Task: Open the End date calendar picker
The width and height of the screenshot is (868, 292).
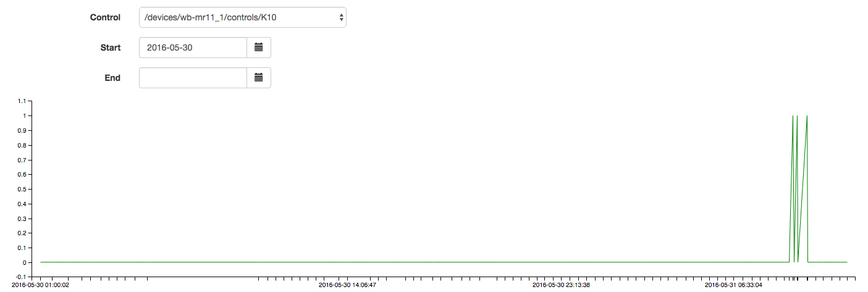Action: click(259, 78)
